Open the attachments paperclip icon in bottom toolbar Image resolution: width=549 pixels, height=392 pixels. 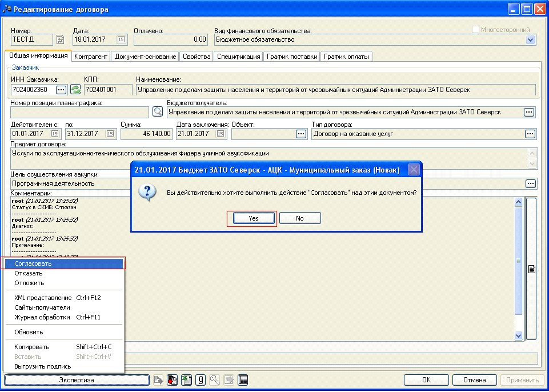coord(201,380)
